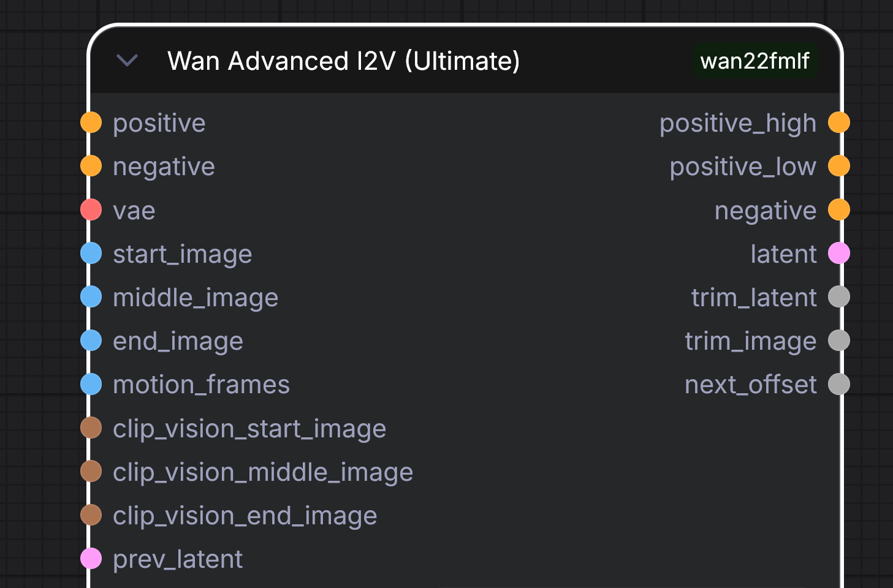Click the next_offset output socket
Screen dimensions: 893x588
click(839, 384)
